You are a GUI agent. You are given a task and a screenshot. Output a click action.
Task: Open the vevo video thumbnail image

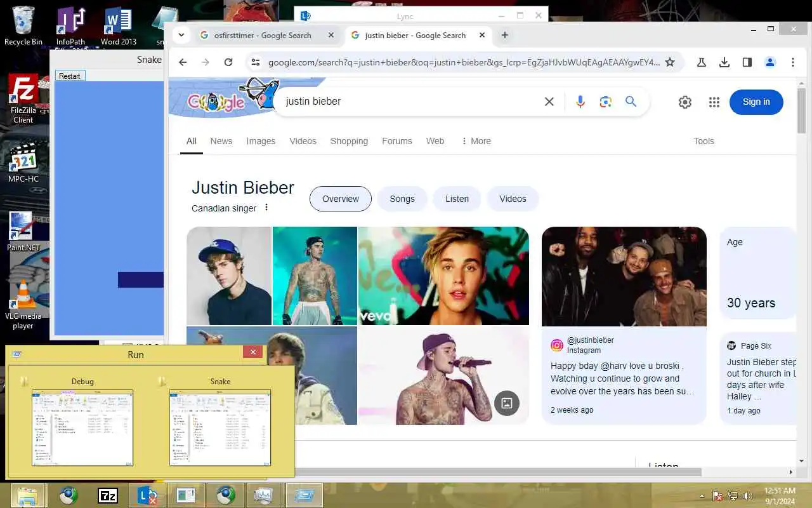443,276
